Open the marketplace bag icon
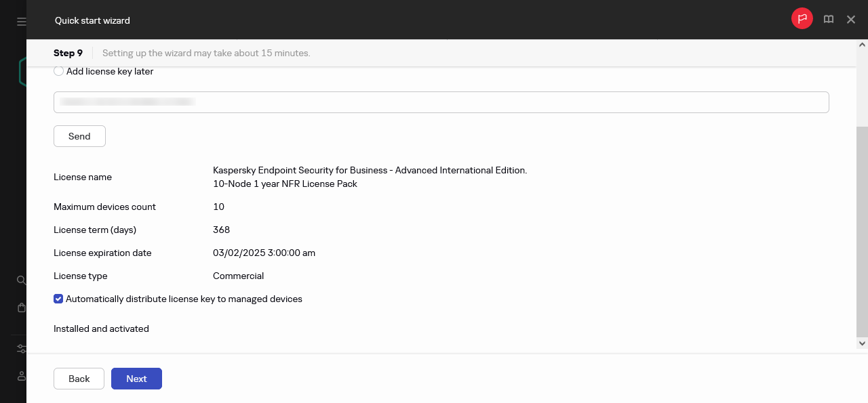 21,307
